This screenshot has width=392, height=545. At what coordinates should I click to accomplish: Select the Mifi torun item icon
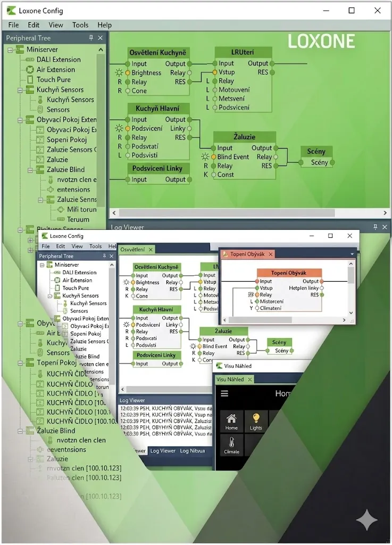coord(61,209)
